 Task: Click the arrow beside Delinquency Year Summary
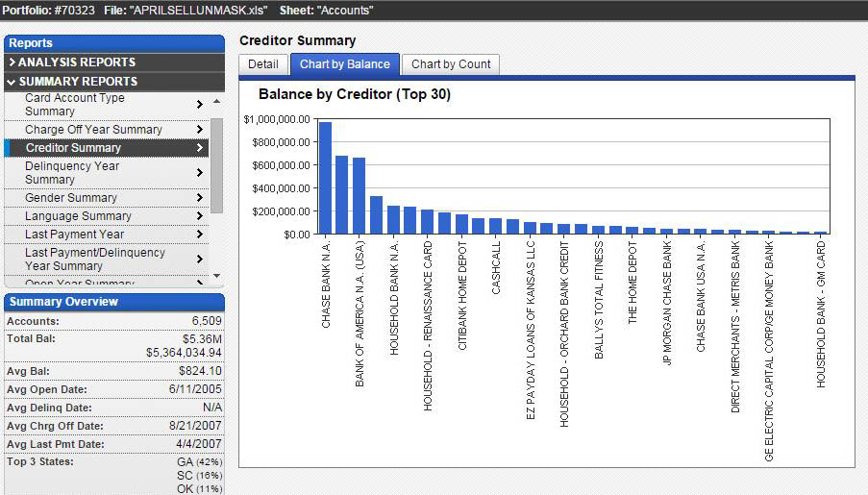pos(199,173)
